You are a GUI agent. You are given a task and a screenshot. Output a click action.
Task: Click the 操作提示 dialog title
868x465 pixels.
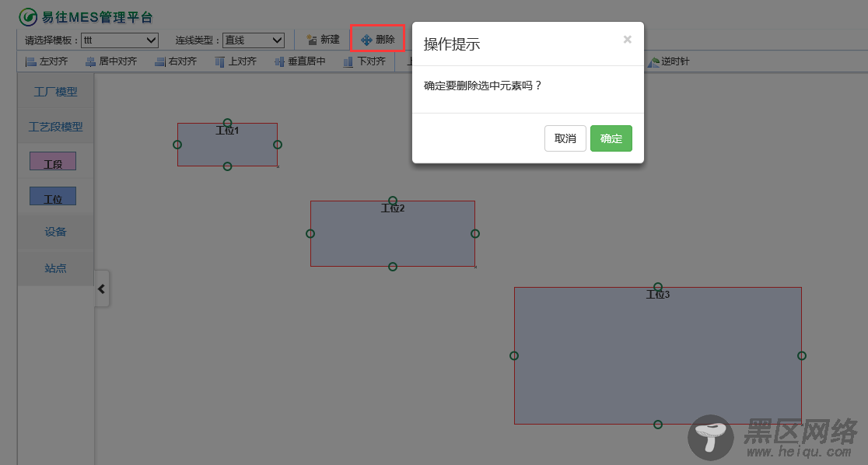(x=452, y=44)
